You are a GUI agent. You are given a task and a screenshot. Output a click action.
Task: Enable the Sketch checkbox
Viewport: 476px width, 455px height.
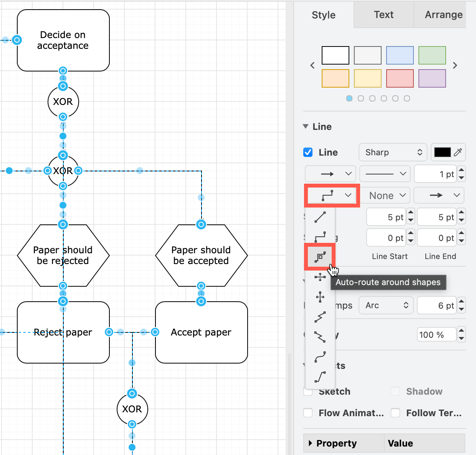[x=308, y=391]
